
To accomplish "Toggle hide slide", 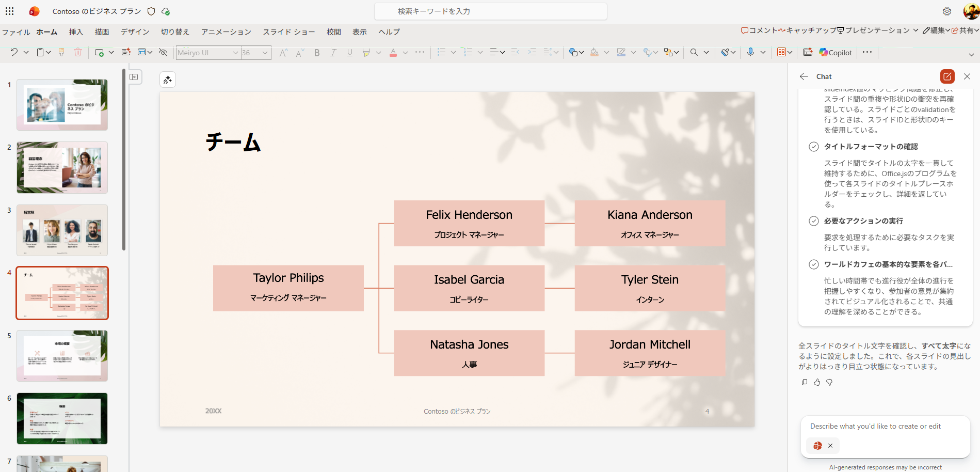I will click(x=163, y=52).
